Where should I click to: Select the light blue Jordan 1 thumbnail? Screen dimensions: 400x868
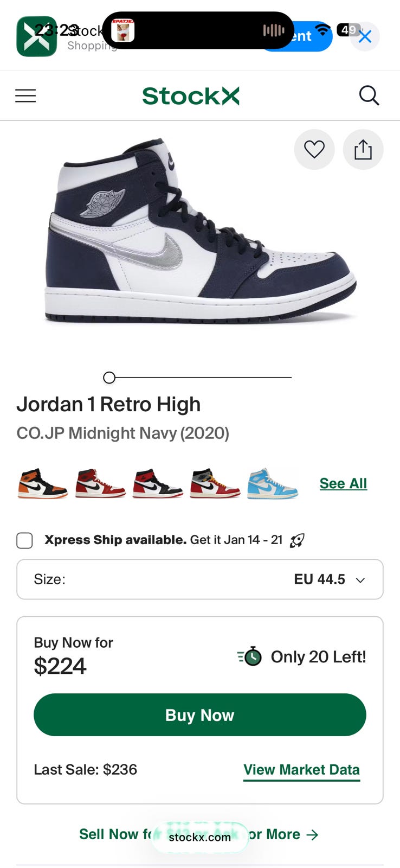[273, 483]
